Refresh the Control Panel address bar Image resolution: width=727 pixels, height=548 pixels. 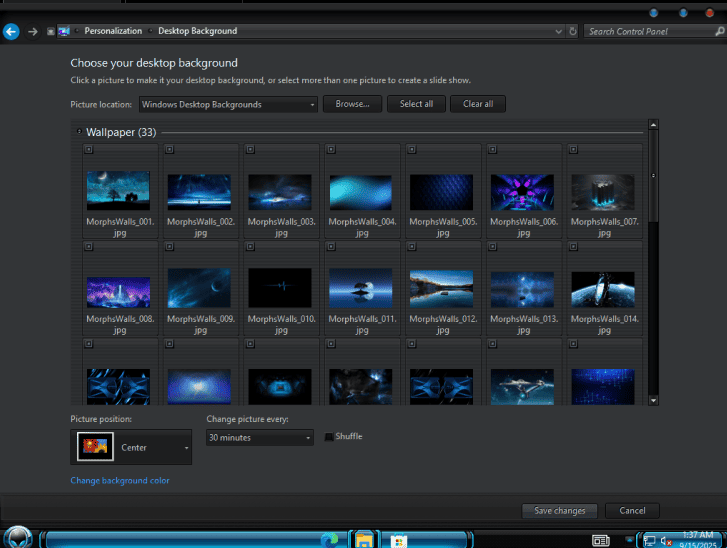coord(572,31)
